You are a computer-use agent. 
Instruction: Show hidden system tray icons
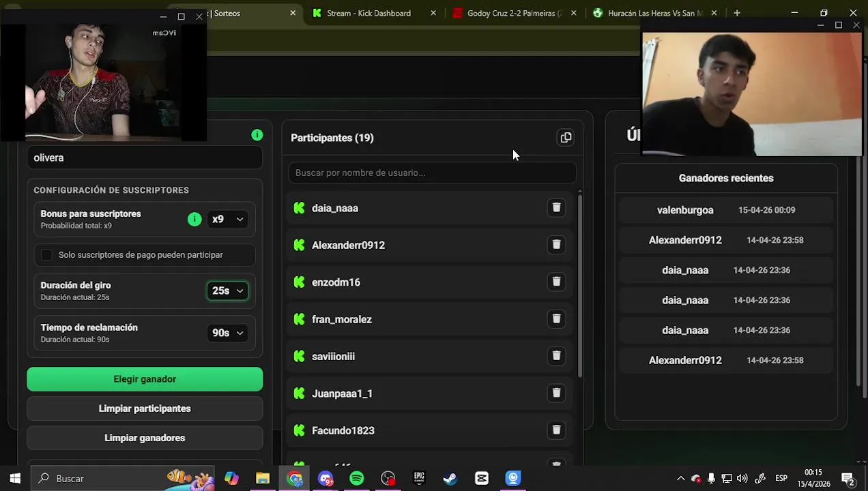coord(680,478)
